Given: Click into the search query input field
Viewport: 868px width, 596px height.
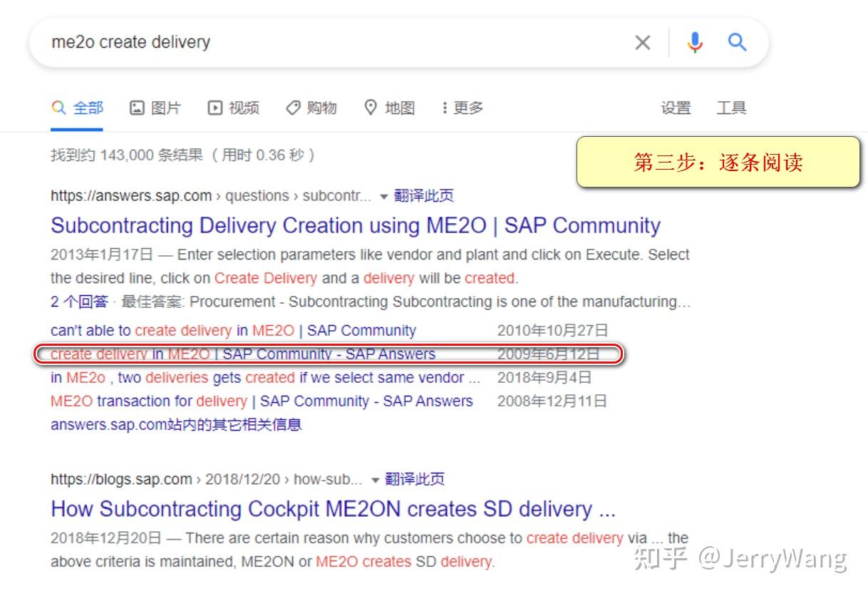Looking at the screenshot, I should pyautogui.click(x=335, y=42).
